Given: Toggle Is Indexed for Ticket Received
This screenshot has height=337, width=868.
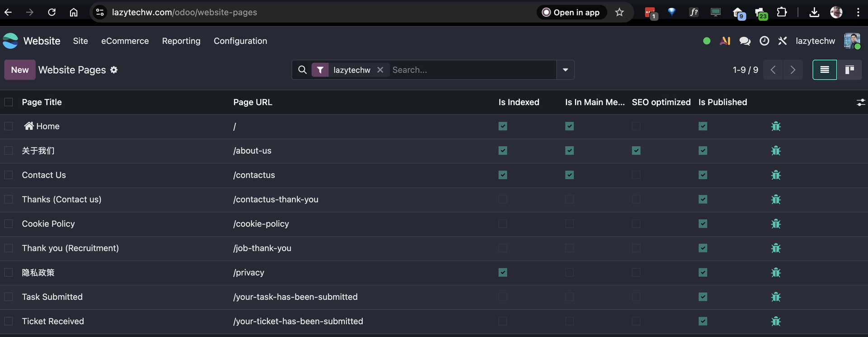Looking at the screenshot, I should (503, 322).
